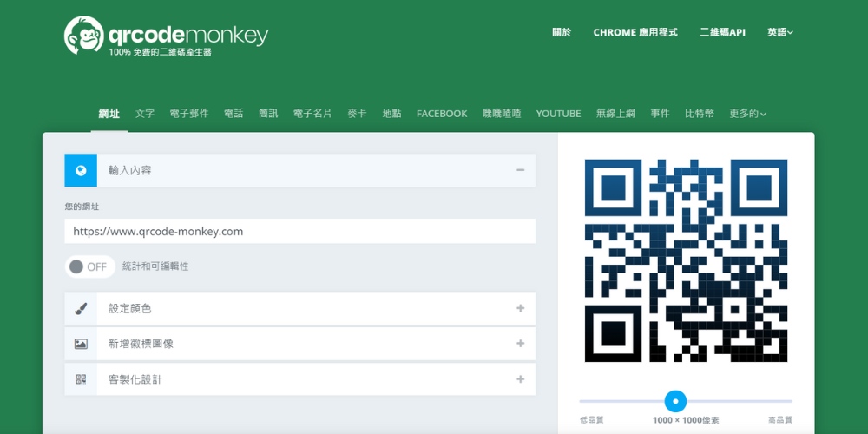Screen dimensions: 868x434
Task: Click the globe icon beside 輸入內容
Action: pyautogui.click(x=81, y=170)
